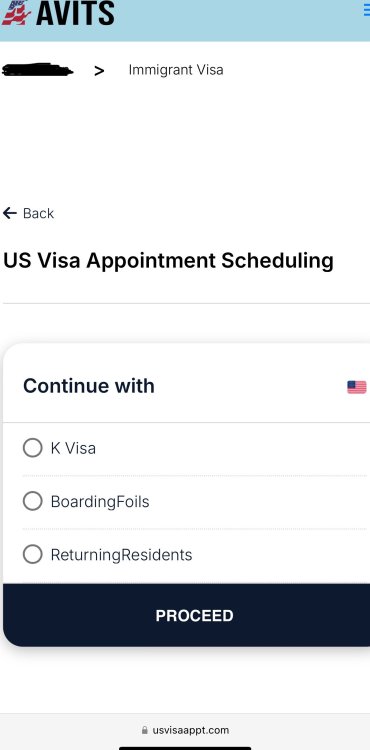Click the US flag icon
Screen dimensions: 370x750
point(357,387)
